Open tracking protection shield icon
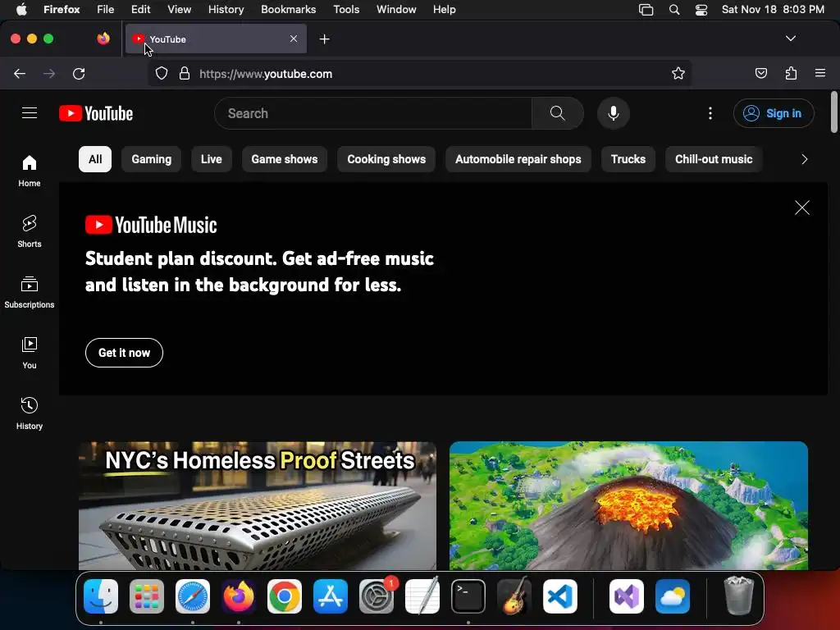The image size is (840, 630). pyautogui.click(x=162, y=73)
